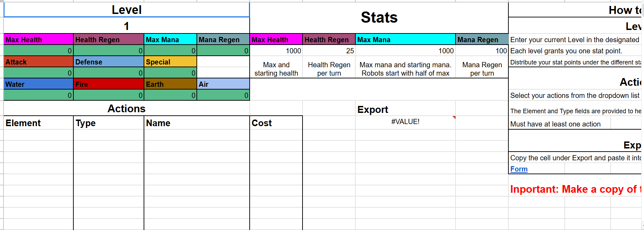The height and width of the screenshot is (230, 644).
Task: Click the Stats Health Regen value 25
Action: point(329,51)
